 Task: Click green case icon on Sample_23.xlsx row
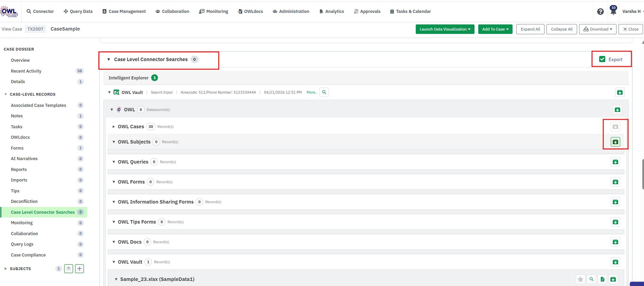[613, 279]
